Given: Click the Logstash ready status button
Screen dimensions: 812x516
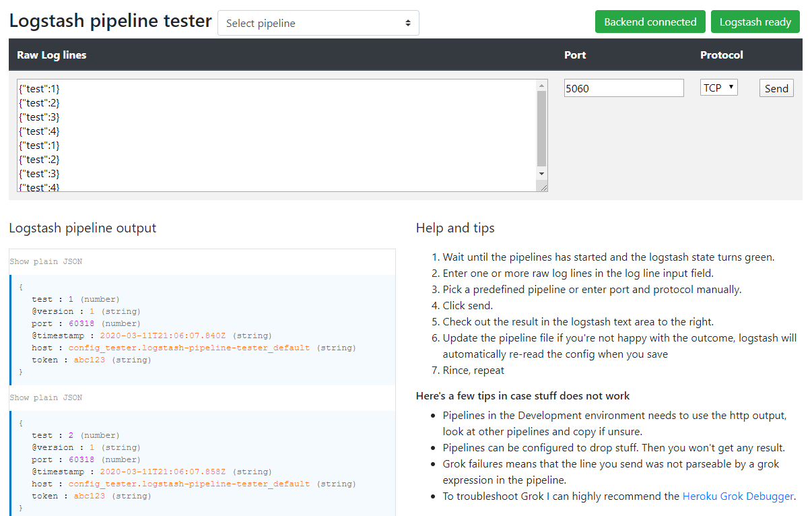Looking at the screenshot, I should (x=755, y=22).
